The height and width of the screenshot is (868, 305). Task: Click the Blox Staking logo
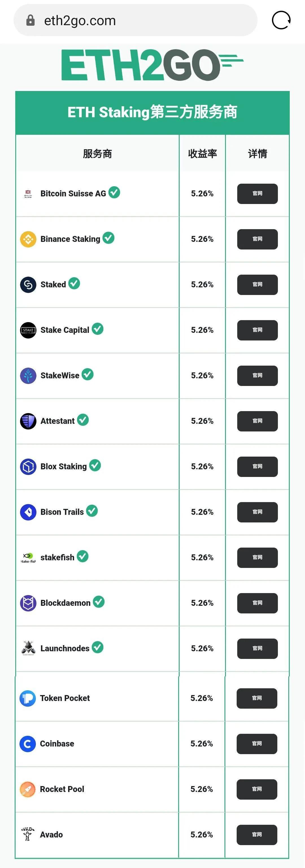pyautogui.click(x=28, y=467)
